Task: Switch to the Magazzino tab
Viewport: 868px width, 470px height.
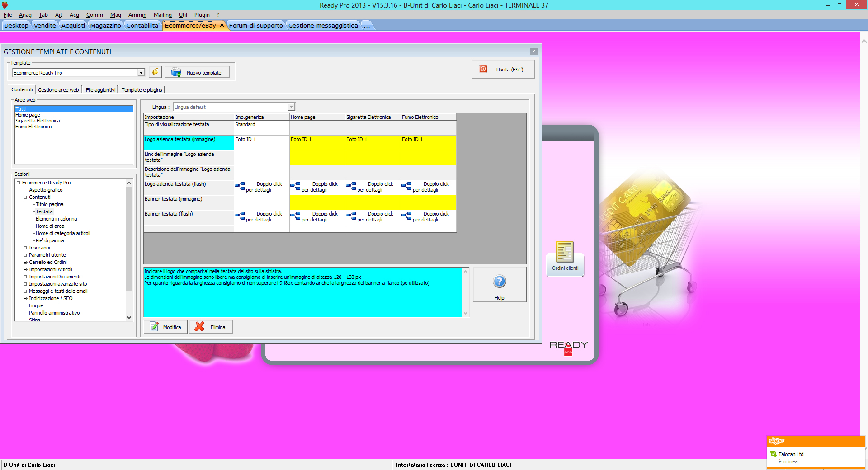Action: tap(105, 25)
